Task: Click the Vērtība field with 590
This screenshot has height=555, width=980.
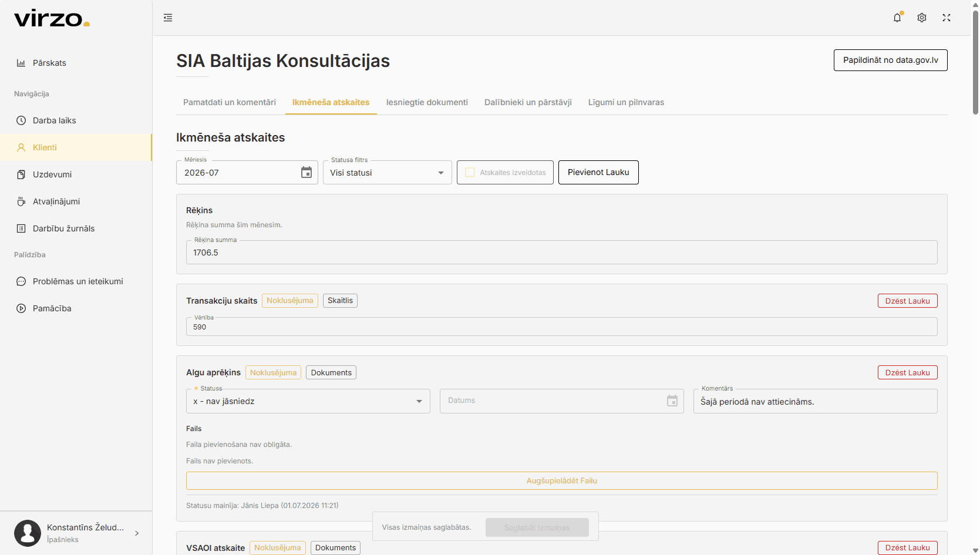Action: [x=561, y=327]
